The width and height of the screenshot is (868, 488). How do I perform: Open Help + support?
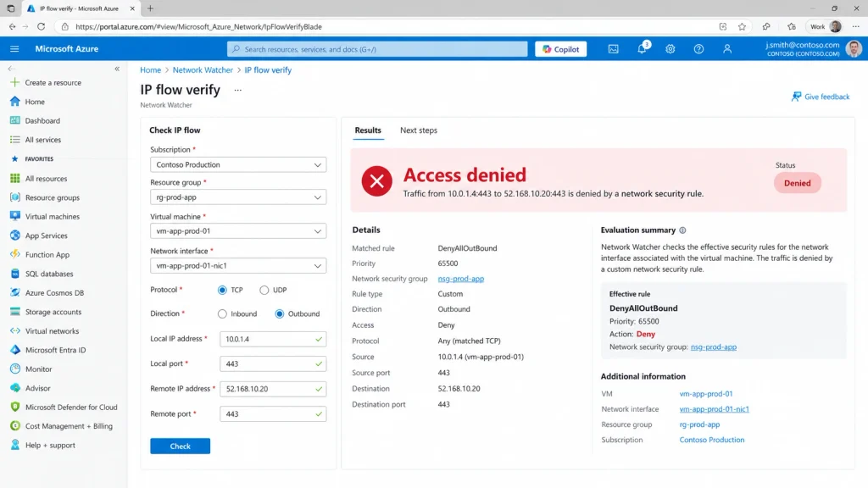50,446
